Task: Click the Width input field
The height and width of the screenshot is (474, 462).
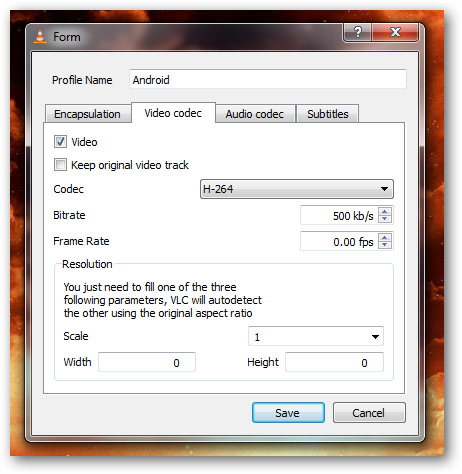Action: point(147,362)
